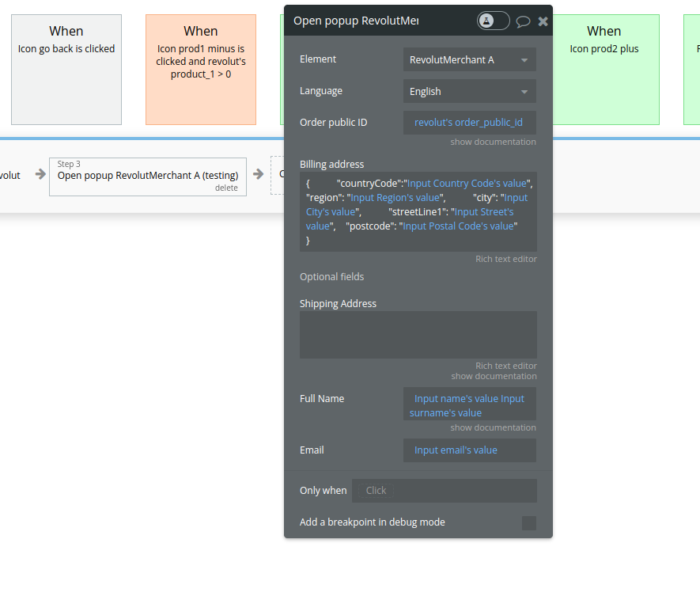Click the Optional fields label
Viewport: 700px width, 600px height.
coord(331,277)
